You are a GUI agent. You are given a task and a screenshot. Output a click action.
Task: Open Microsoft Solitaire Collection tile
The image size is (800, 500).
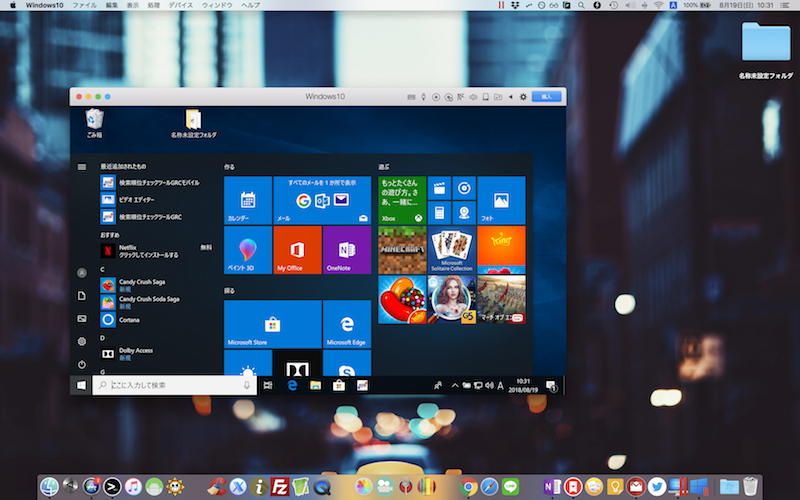tap(452, 250)
